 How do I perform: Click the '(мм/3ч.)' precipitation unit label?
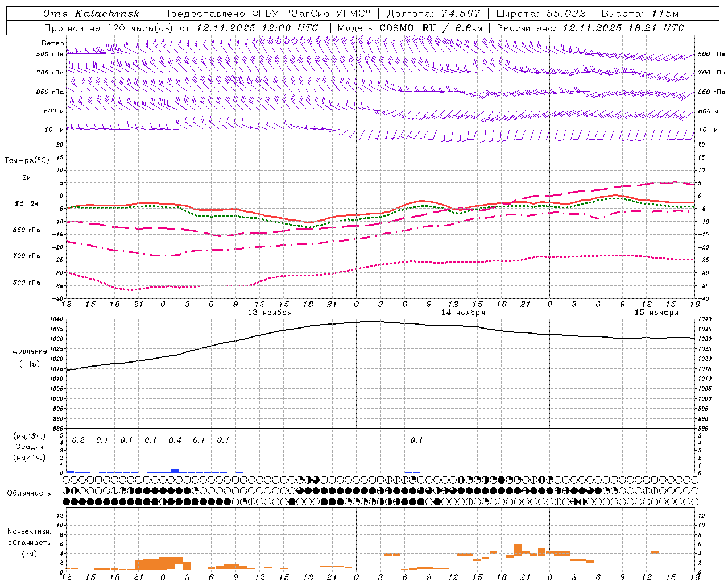[30, 436]
